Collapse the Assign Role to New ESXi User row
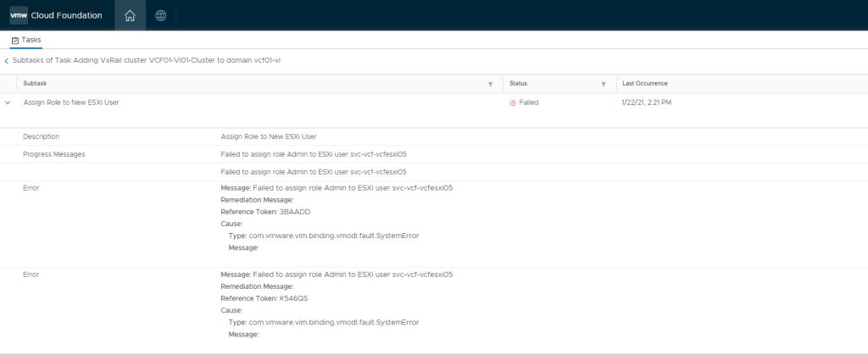868x355 pixels. 8,103
